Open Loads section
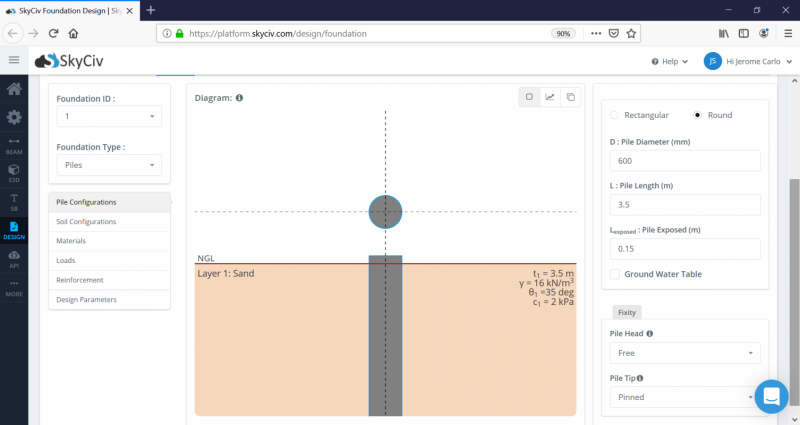The height and width of the screenshot is (425, 800). [109, 260]
